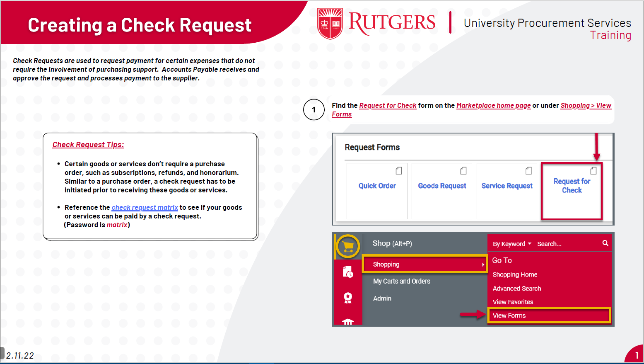Open the check request matrix link
Image resolution: width=644 pixels, height=364 pixels.
[145, 207]
